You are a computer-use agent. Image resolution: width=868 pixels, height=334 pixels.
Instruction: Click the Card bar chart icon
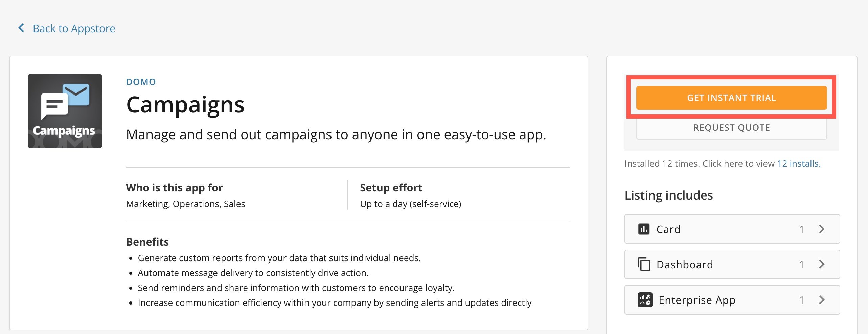[644, 229]
